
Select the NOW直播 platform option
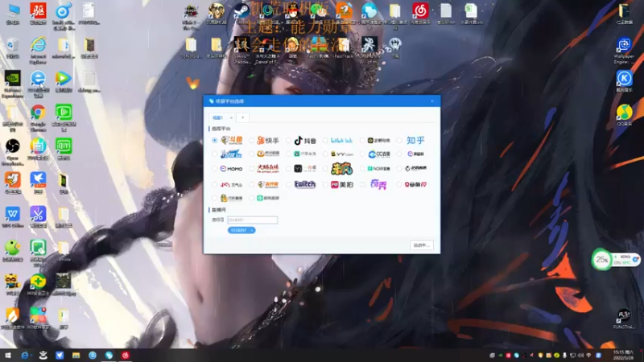pyautogui.click(x=362, y=169)
